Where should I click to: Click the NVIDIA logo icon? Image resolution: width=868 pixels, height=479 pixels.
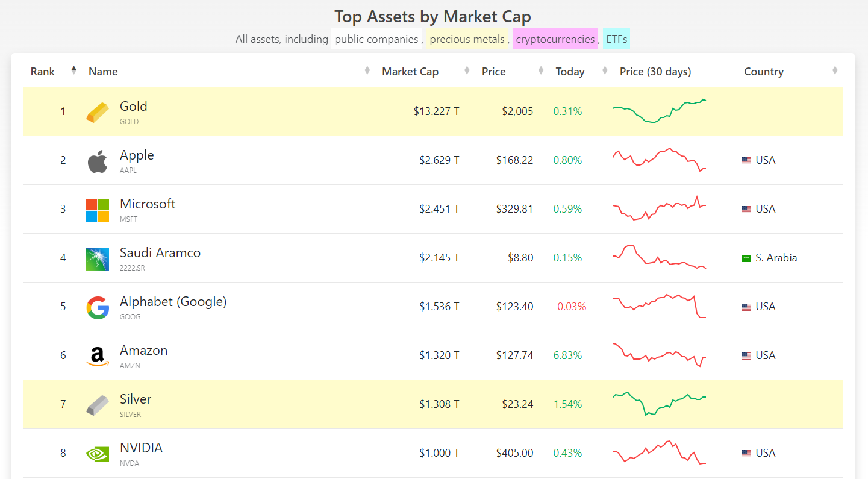tap(98, 454)
